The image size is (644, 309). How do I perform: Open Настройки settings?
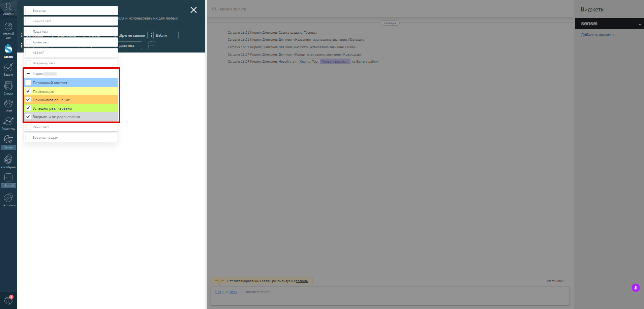click(x=8, y=200)
